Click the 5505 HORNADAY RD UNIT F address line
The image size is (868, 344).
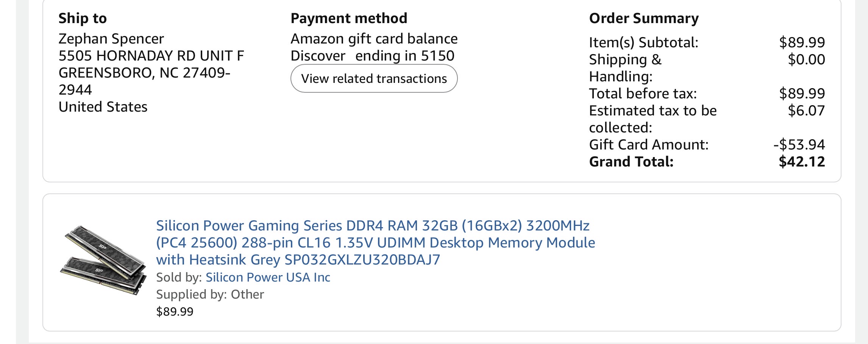point(151,56)
